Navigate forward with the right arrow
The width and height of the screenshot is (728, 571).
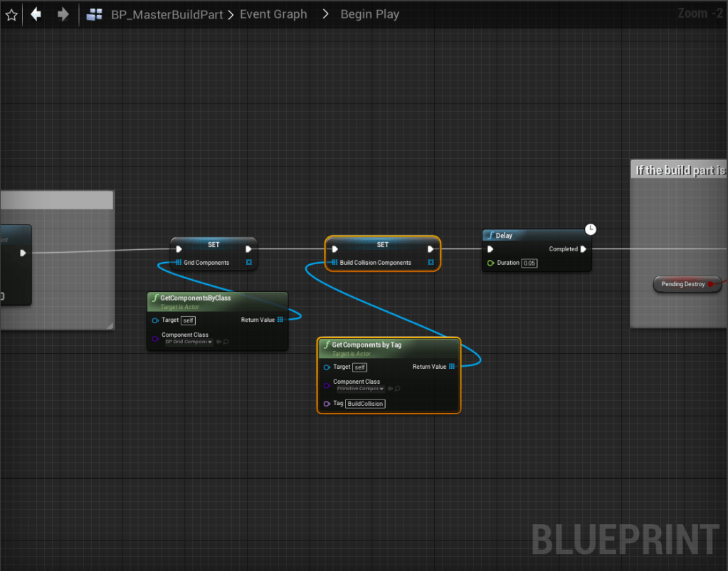(x=63, y=14)
